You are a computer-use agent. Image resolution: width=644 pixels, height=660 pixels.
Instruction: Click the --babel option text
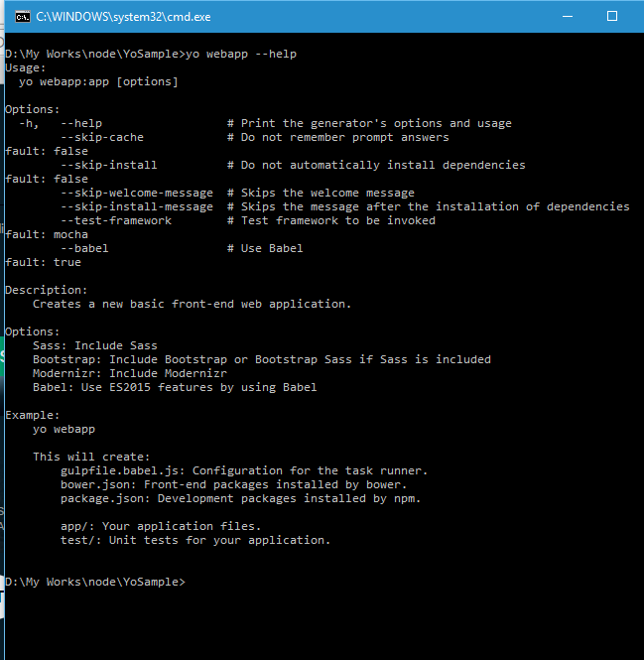(84, 248)
